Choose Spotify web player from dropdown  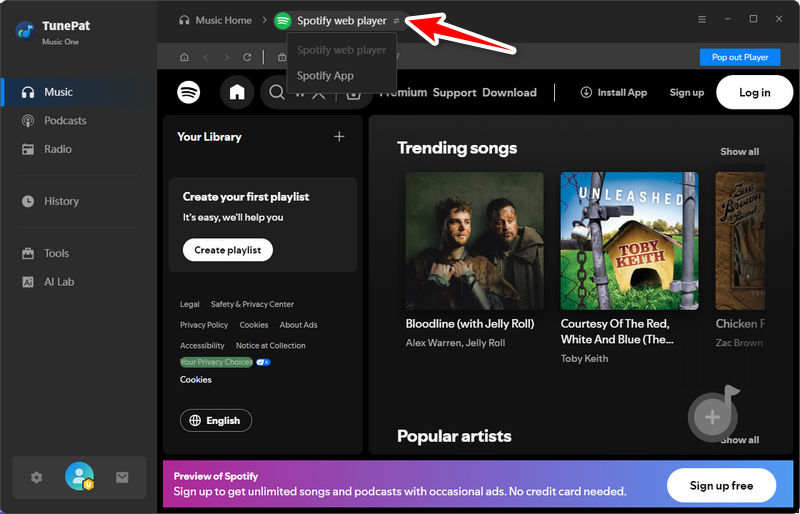(341, 50)
